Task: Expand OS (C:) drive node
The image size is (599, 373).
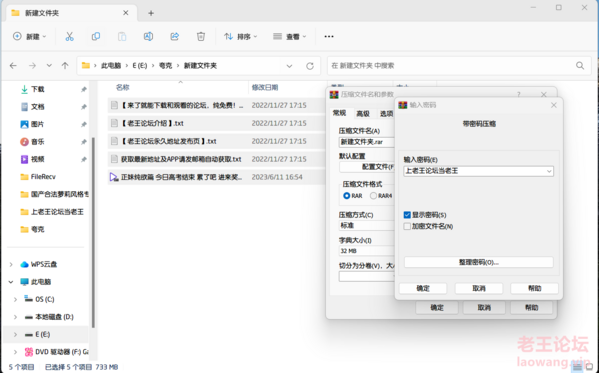Action: point(16,299)
